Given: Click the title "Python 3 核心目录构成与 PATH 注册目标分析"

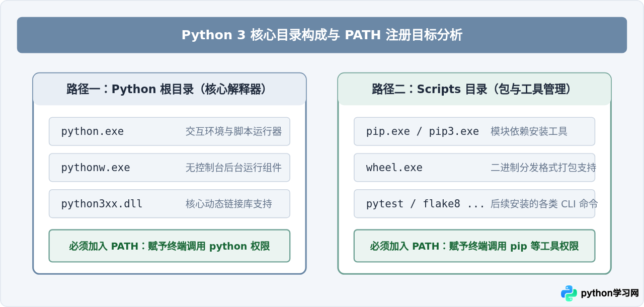Looking at the screenshot, I should (322, 35).
